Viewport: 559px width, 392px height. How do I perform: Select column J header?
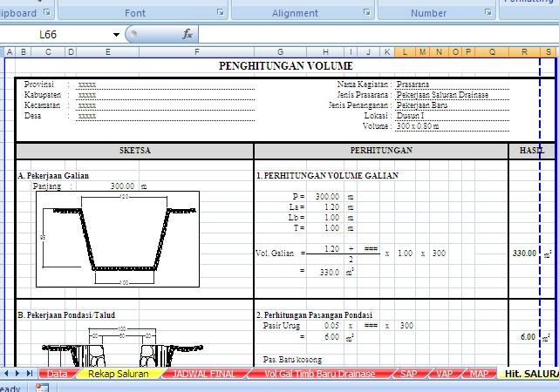tap(368, 52)
